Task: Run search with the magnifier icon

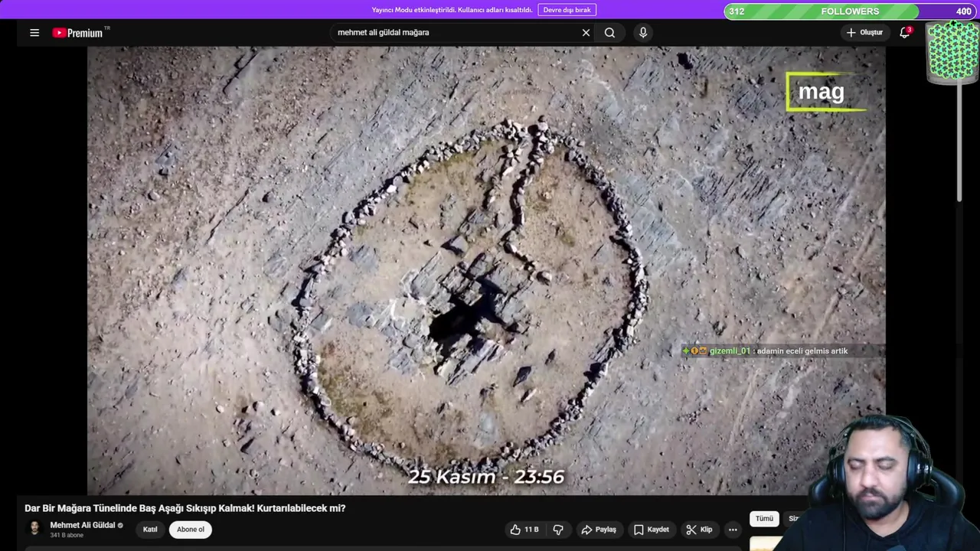Action: (x=609, y=32)
